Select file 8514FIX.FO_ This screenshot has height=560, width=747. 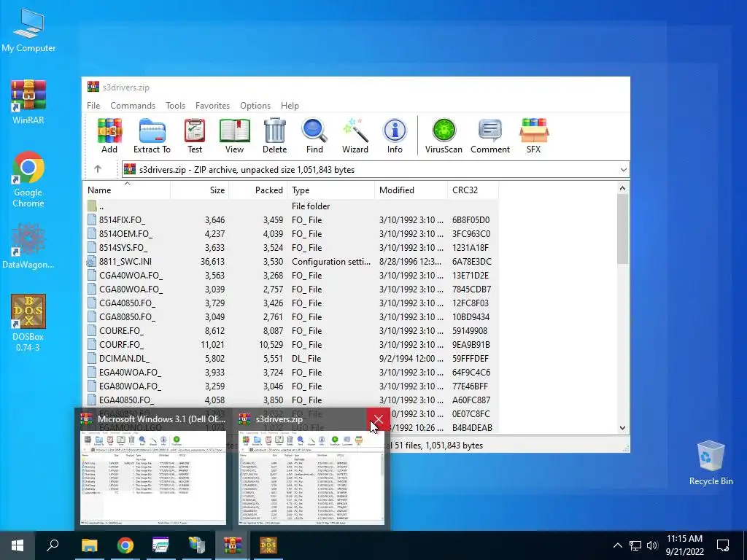point(290,220)
